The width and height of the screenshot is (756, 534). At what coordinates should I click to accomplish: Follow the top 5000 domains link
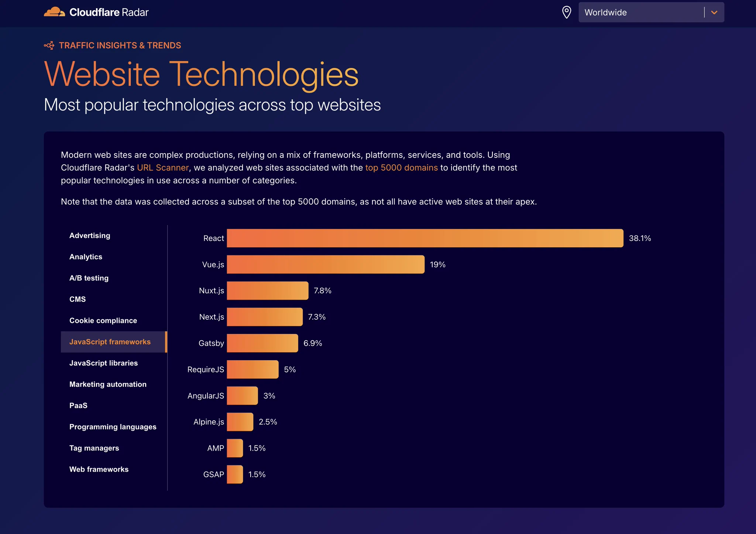[x=401, y=168]
